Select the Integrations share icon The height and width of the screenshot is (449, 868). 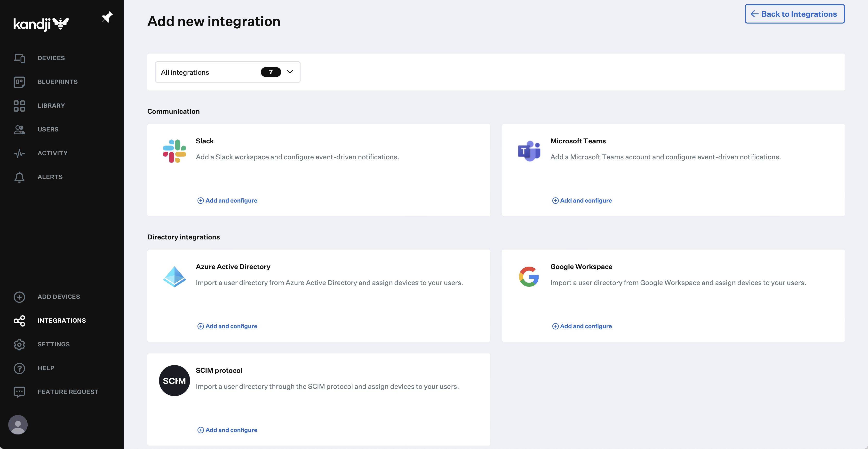coord(19,321)
